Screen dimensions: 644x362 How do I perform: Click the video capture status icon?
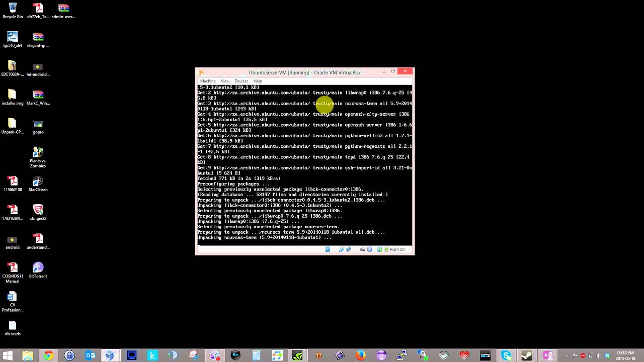tap(363, 249)
